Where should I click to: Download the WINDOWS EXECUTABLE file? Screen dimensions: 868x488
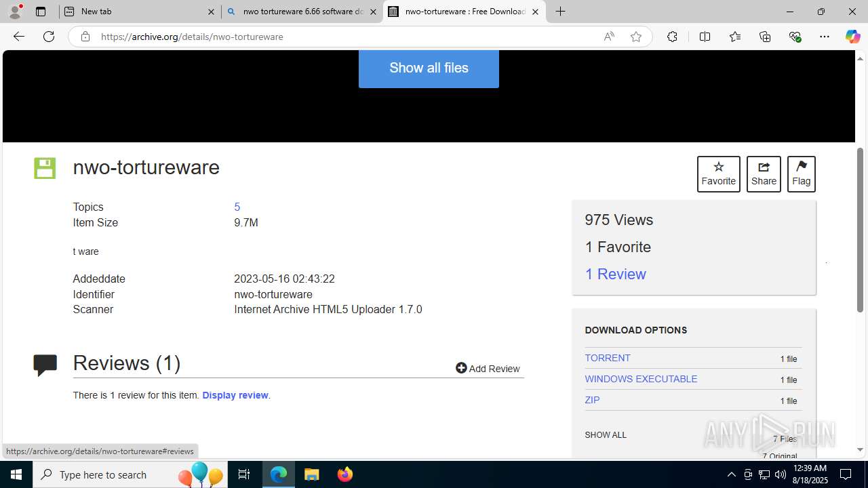pyautogui.click(x=641, y=379)
